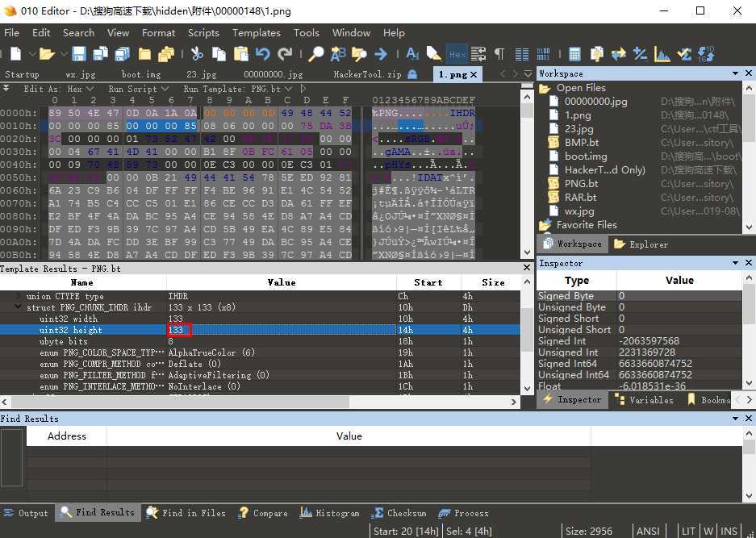Screen dimensions: 756x538
Task: Select wx.jpg in Open Files list
Action: [x=578, y=211]
